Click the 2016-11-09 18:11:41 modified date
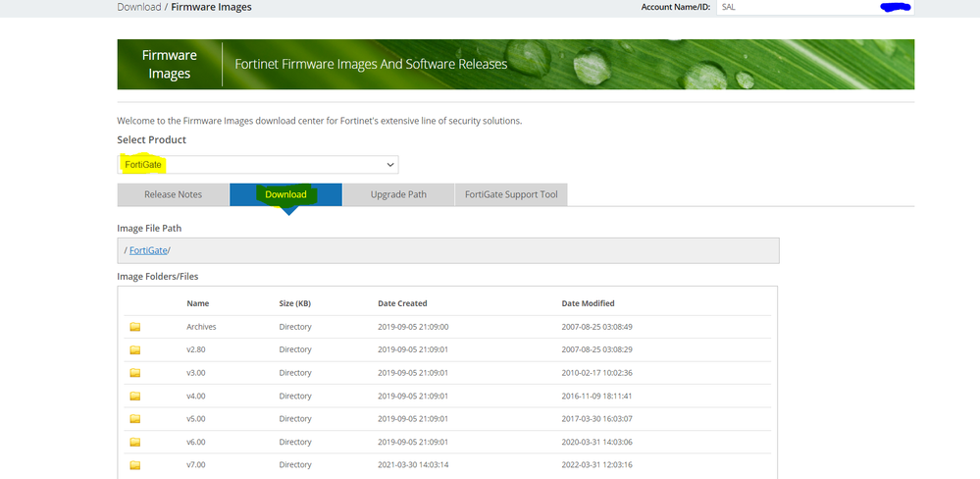 pos(596,396)
